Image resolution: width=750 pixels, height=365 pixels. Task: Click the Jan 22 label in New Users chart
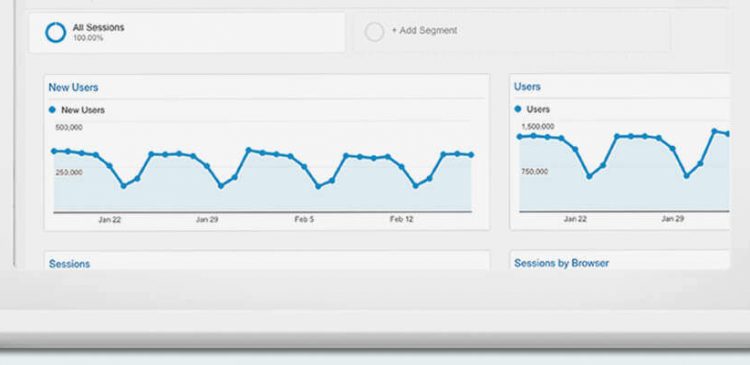110,220
